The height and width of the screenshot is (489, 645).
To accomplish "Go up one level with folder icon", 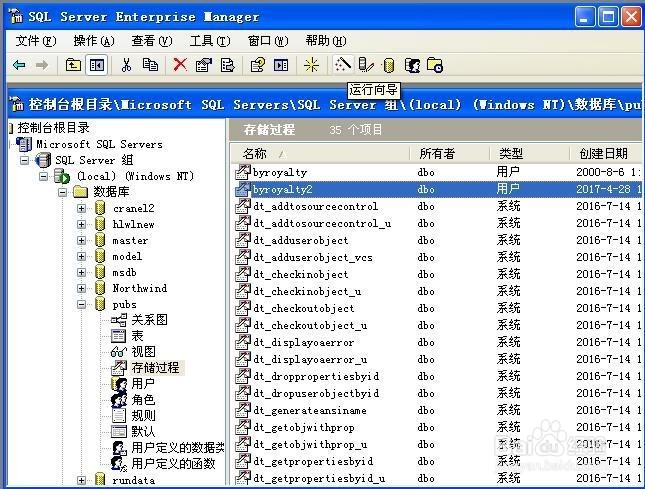I will pos(73,65).
